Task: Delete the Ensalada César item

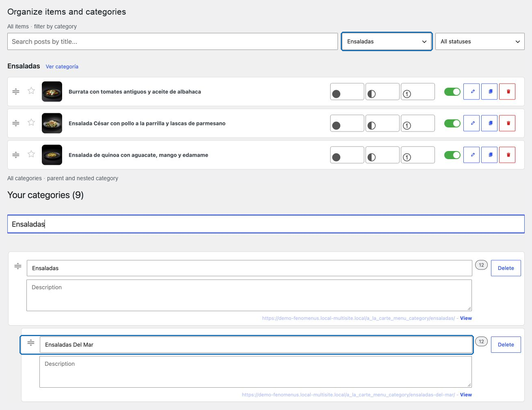Action: click(x=507, y=123)
